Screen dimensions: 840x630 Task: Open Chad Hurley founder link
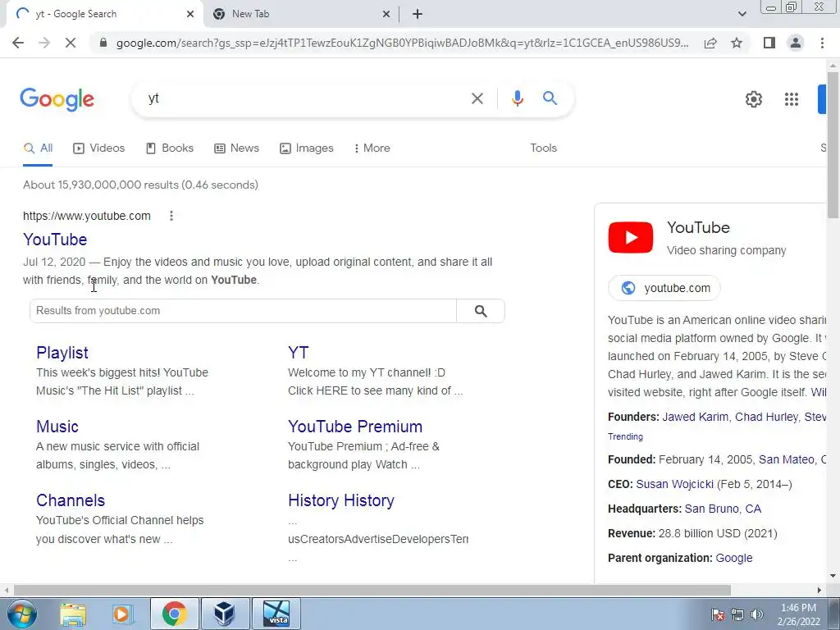click(x=766, y=418)
